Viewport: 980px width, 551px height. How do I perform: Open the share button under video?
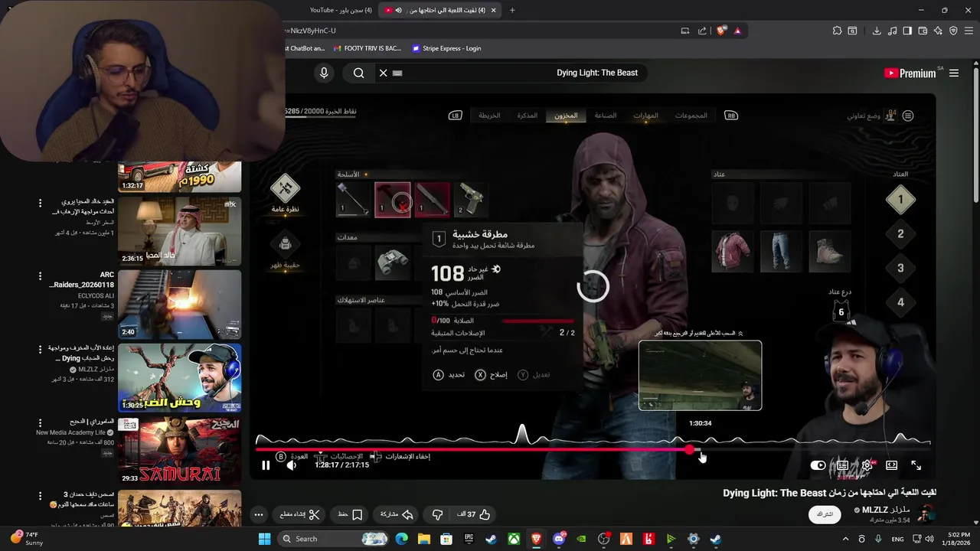click(397, 515)
